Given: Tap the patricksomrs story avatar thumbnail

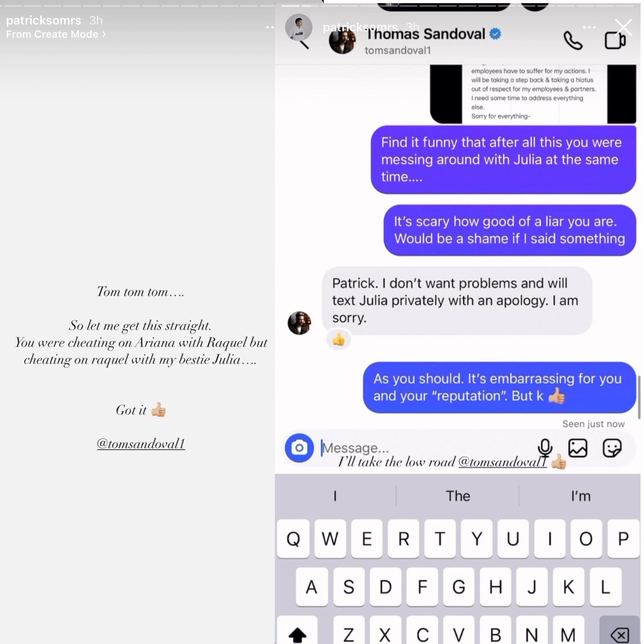Looking at the screenshot, I should pos(299,27).
